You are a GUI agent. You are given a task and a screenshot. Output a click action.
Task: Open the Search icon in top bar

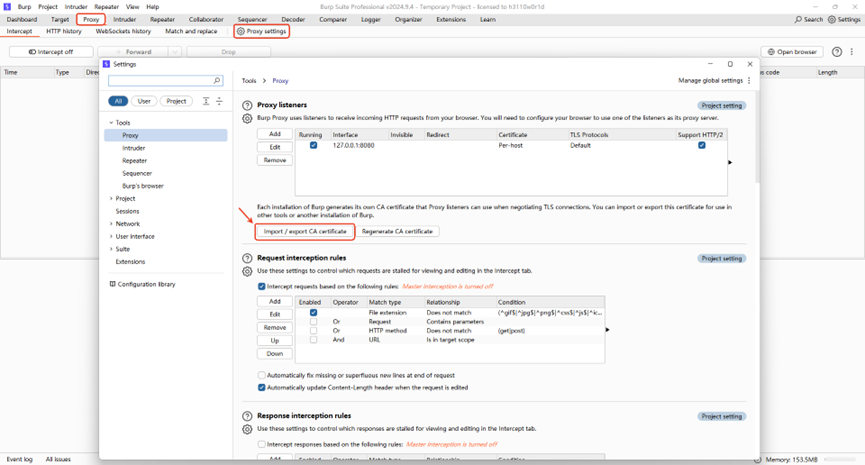tap(798, 19)
